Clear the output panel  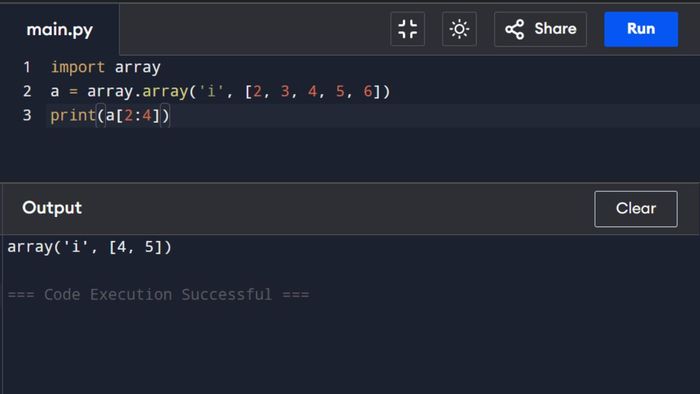[x=636, y=209]
